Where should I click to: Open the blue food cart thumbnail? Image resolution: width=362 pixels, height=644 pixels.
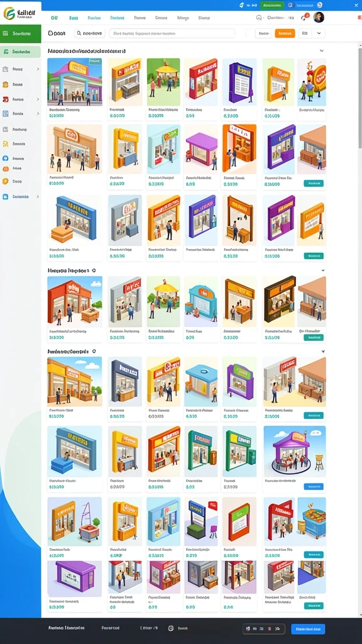312,522
